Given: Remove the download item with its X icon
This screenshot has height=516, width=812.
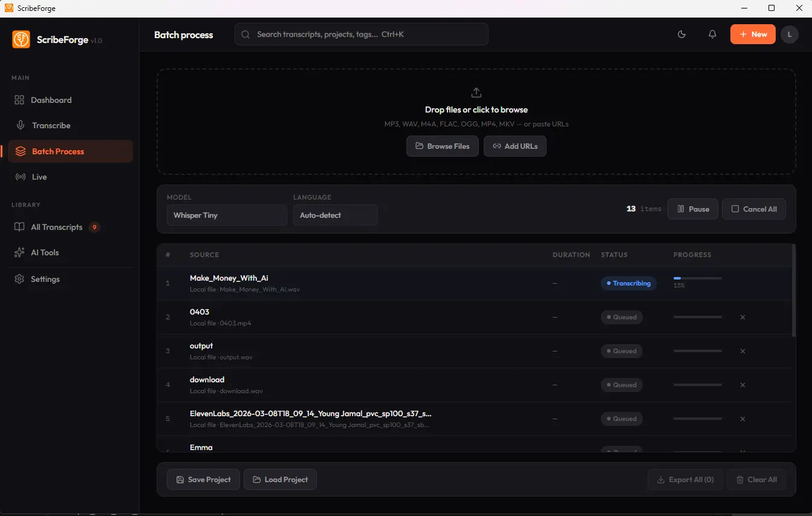Looking at the screenshot, I should [742, 385].
